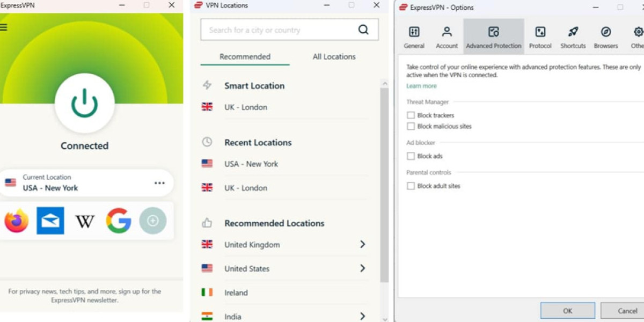Viewport: 644px width, 322px height.
Task: Click the Learn more link
Action: 421,86
